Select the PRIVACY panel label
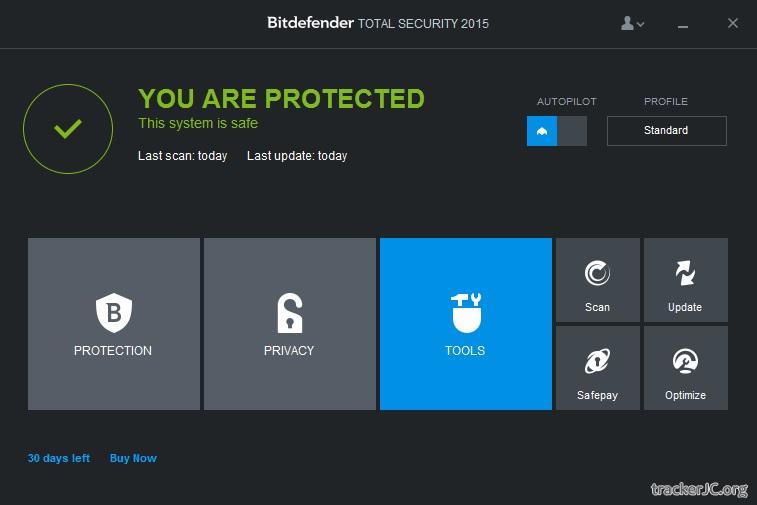 pos(289,351)
